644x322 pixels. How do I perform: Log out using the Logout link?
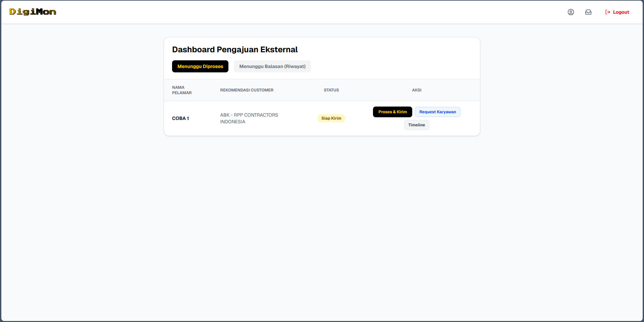pos(617,12)
